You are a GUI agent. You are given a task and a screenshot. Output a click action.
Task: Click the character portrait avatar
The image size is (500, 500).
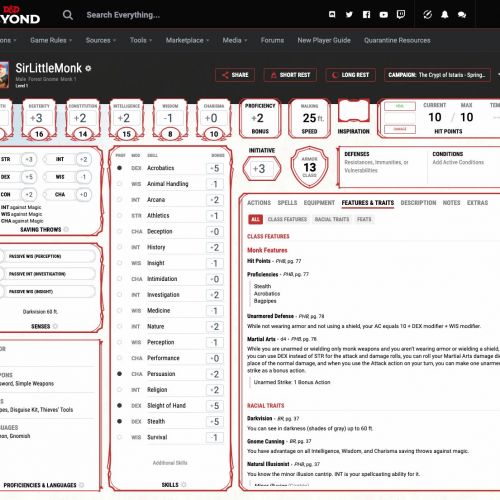point(3,75)
